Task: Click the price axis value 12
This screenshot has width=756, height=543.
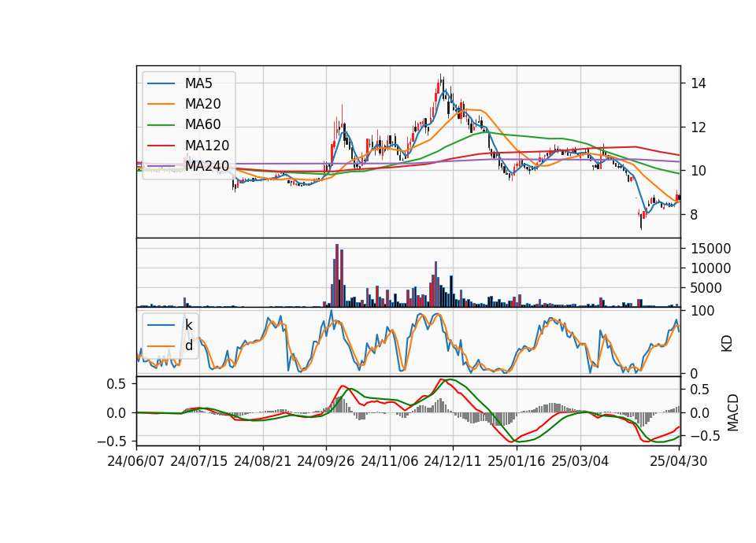Action: point(699,127)
